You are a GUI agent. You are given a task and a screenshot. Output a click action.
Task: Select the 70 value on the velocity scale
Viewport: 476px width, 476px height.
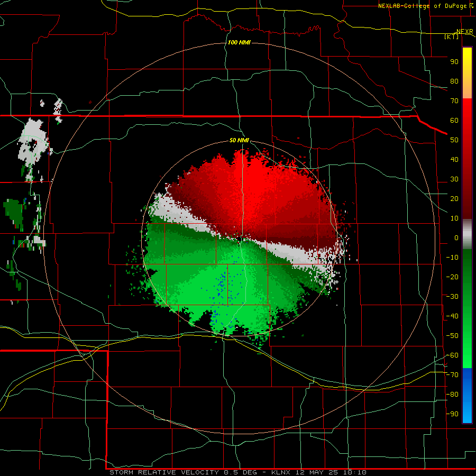pos(454,101)
